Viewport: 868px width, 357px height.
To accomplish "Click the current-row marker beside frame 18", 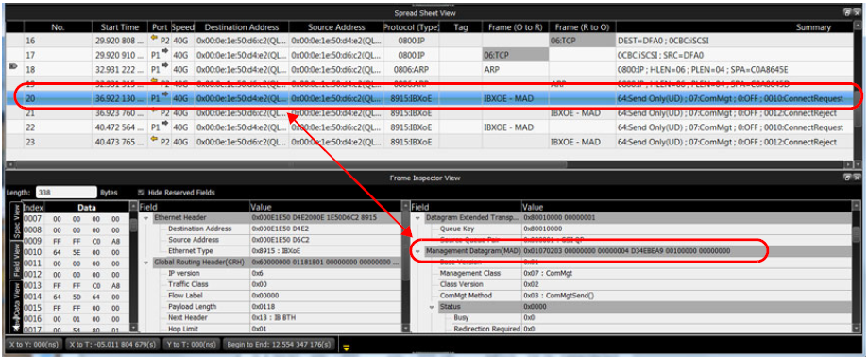I will click(14, 66).
